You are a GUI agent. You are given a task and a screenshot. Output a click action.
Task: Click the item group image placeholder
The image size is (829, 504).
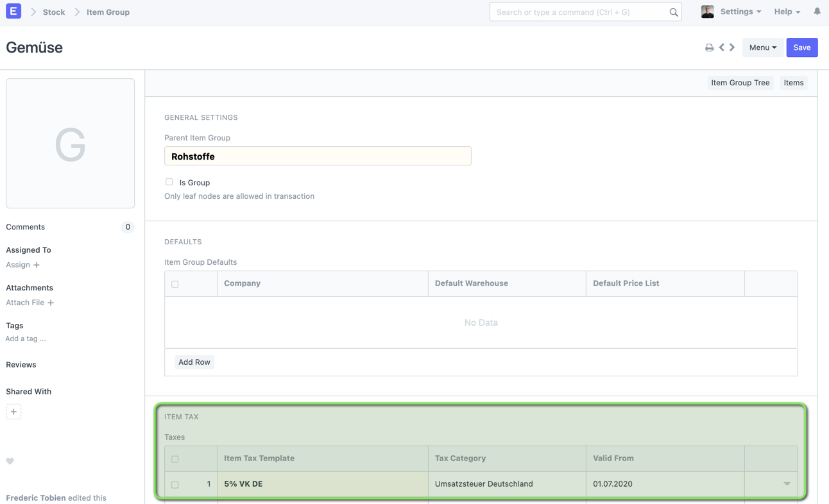pos(70,144)
